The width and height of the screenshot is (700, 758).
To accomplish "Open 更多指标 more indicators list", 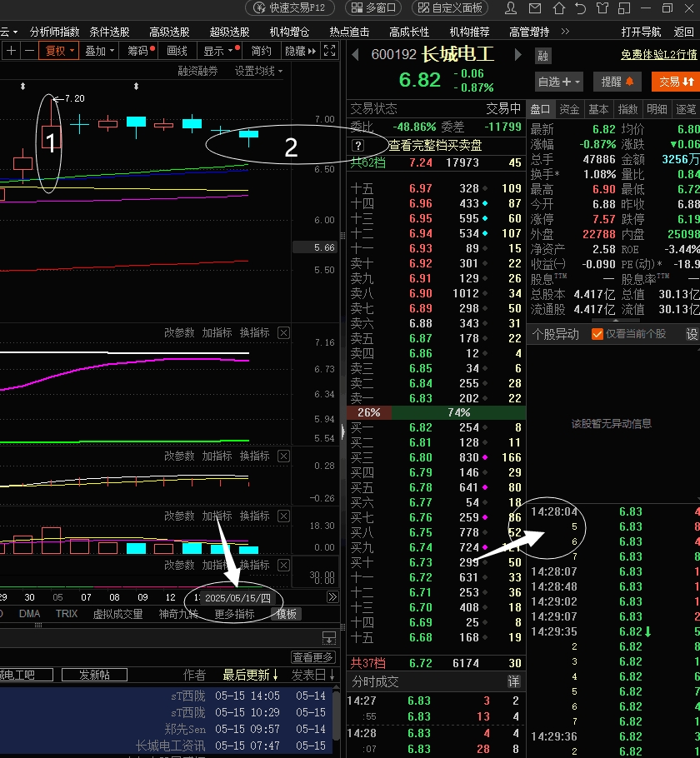I will click(x=235, y=614).
